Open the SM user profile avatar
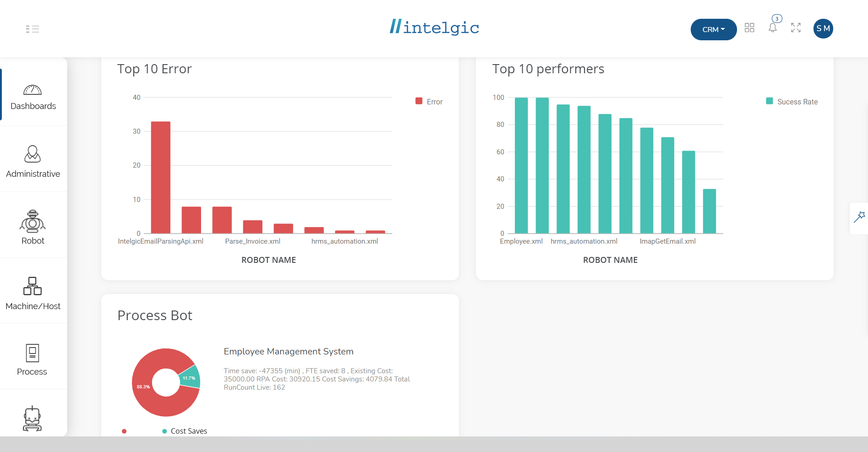The height and width of the screenshot is (452, 868). pyautogui.click(x=823, y=28)
